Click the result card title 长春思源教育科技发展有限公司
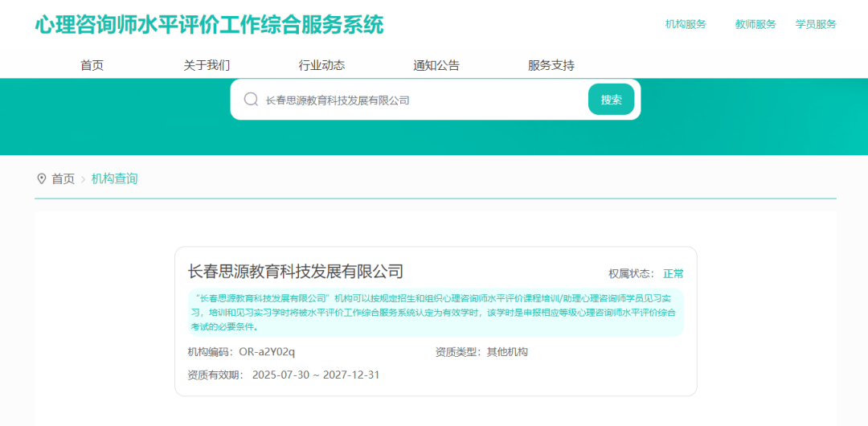 point(296,272)
